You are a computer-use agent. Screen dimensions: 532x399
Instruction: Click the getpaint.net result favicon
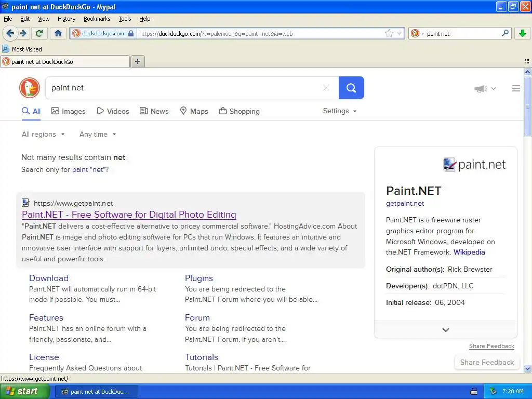(25, 203)
